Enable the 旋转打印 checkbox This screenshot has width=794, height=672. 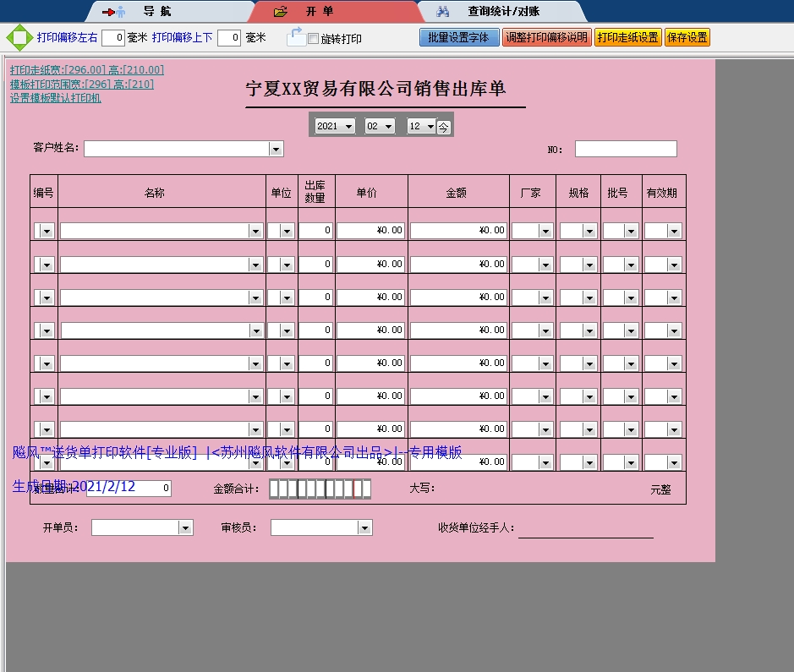pyautogui.click(x=313, y=39)
